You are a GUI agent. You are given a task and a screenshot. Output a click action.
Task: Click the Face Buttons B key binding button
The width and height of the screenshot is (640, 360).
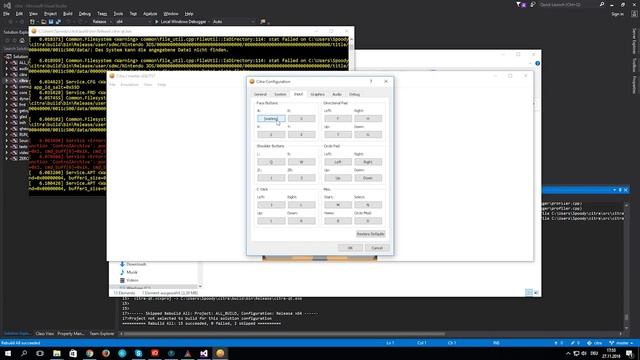click(302, 119)
